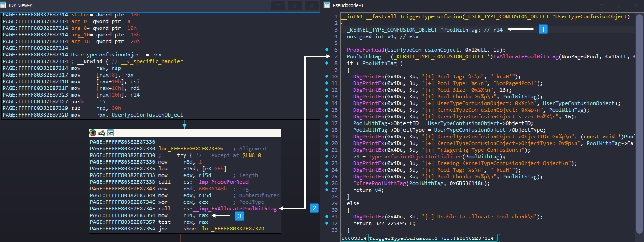Select the Pseudocode-B tab title
The width and height of the screenshot is (644, 242).
click(x=348, y=5)
